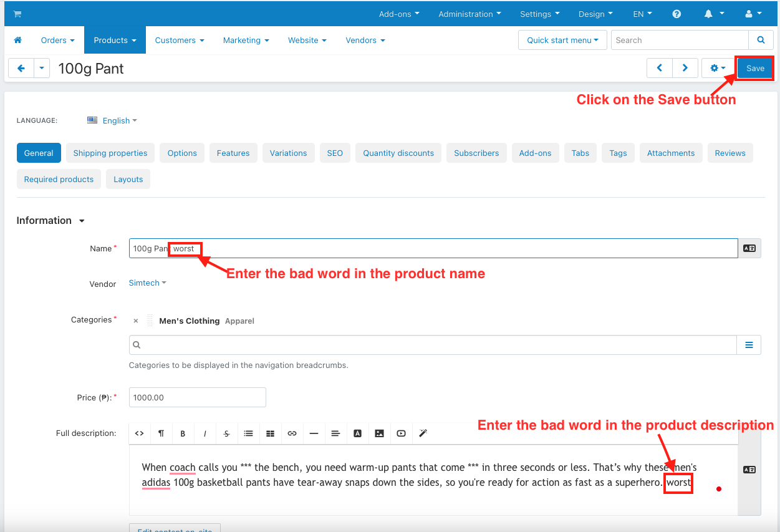This screenshot has width=780, height=532.
Task: Insert an image in description editor
Action: [379, 433]
